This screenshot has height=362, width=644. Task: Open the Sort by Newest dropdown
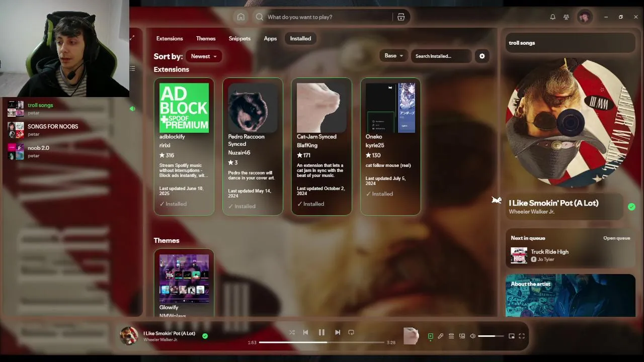pyautogui.click(x=204, y=56)
